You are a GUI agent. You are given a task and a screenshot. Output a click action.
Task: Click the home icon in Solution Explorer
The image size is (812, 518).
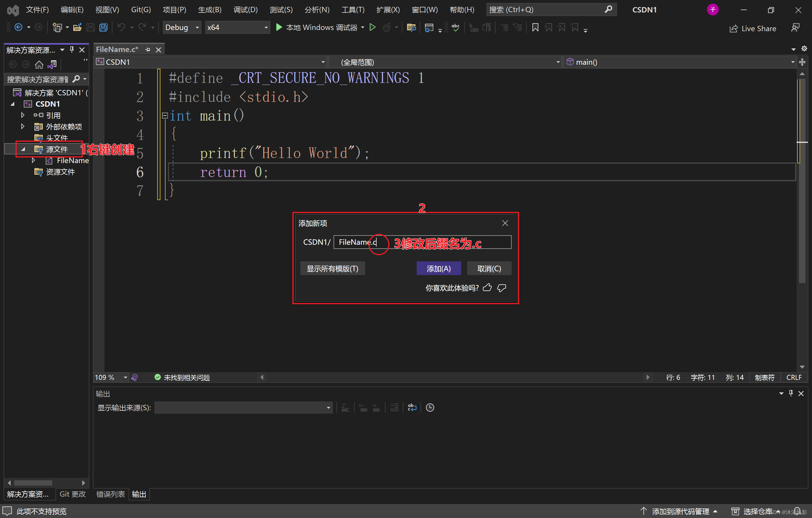click(x=39, y=64)
